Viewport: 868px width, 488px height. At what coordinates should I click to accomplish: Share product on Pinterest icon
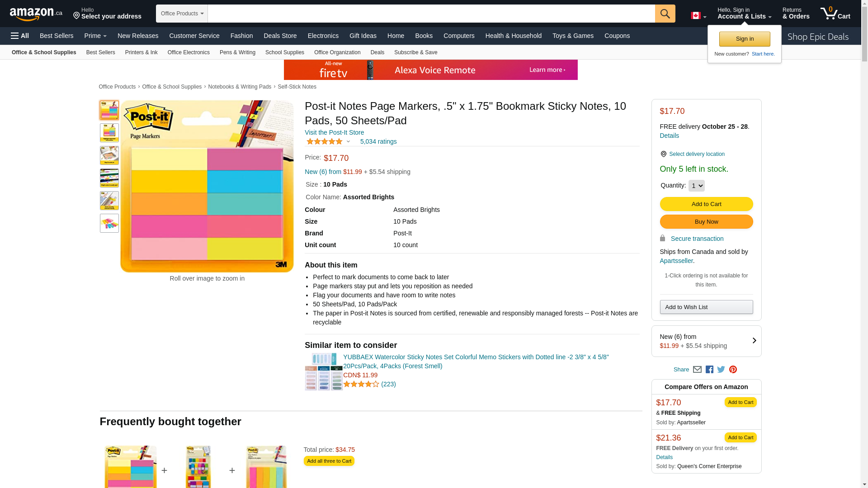pos(733,370)
